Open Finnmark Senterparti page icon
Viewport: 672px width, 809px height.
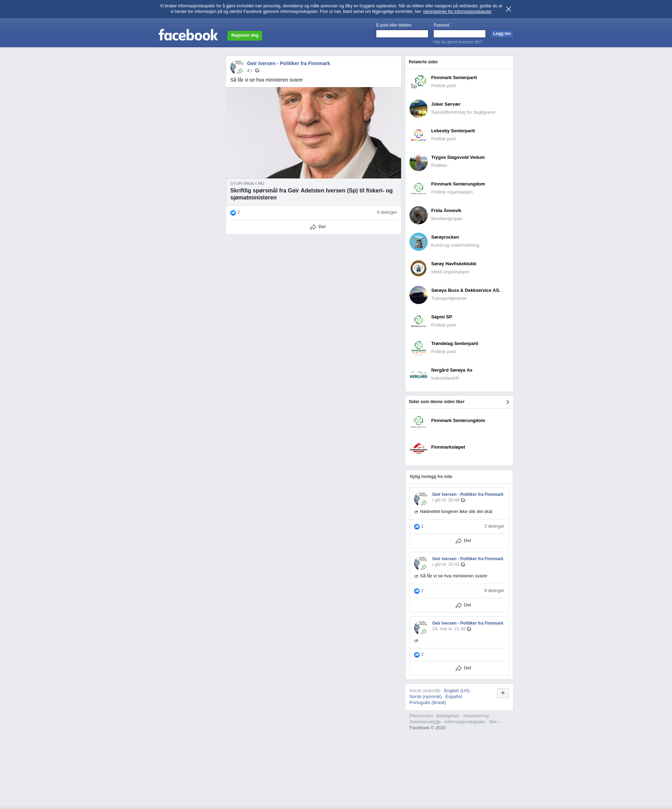point(419,82)
